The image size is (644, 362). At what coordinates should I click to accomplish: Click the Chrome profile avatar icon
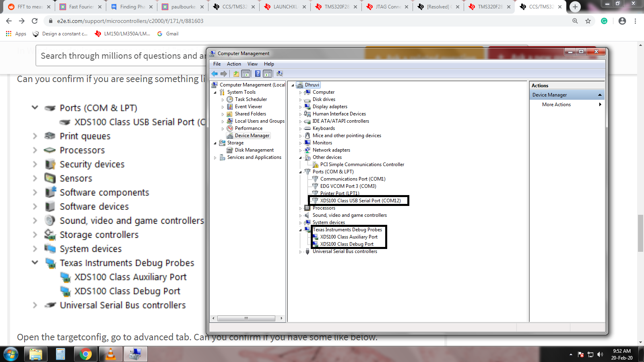click(622, 21)
